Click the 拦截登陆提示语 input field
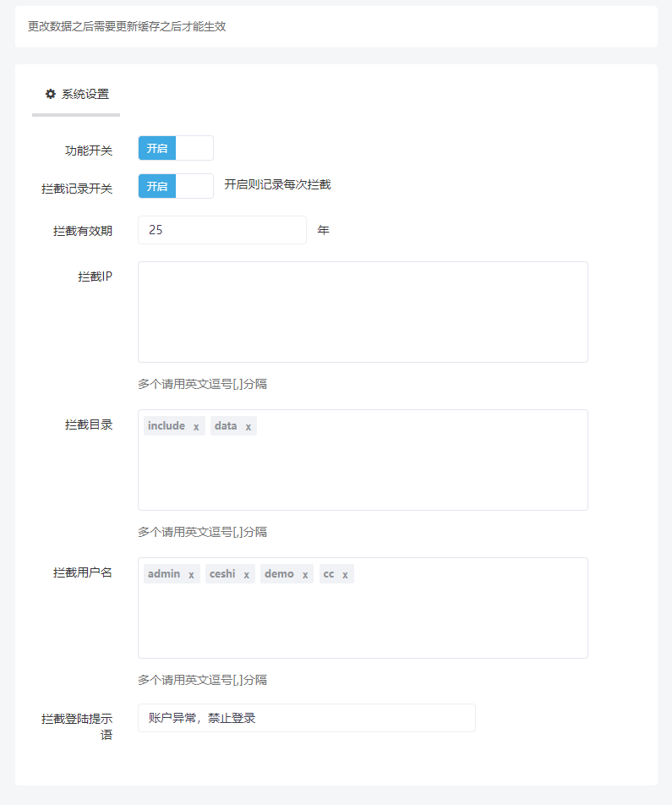Image resolution: width=672 pixels, height=805 pixels. [x=306, y=718]
